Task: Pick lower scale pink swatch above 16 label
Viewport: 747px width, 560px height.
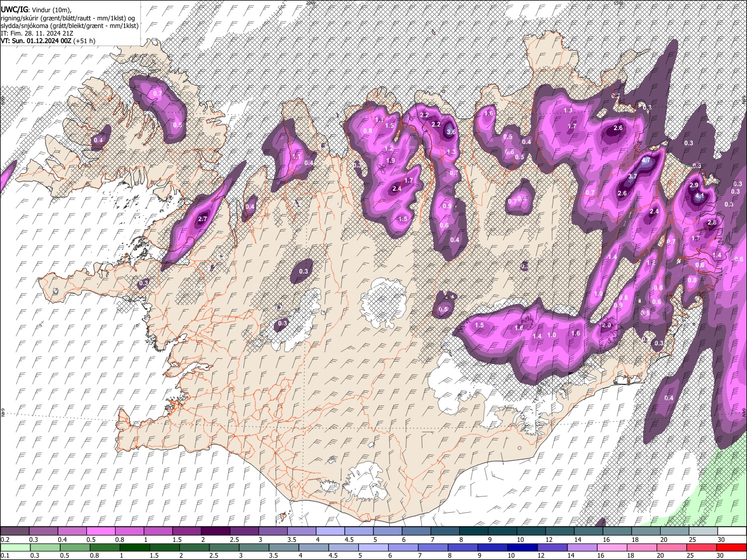Action: pos(612,547)
